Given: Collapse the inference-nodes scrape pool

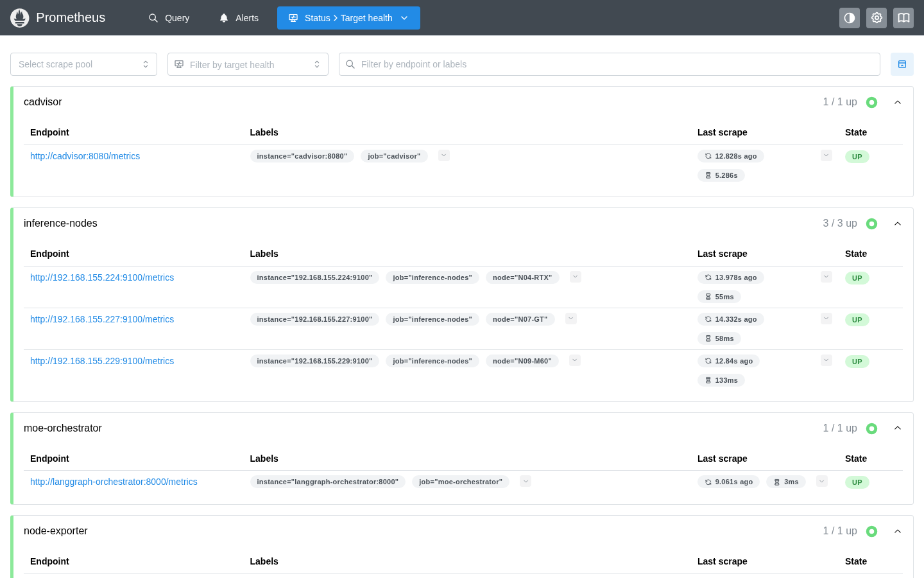Looking at the screenshot, I should tap(898, 223).
